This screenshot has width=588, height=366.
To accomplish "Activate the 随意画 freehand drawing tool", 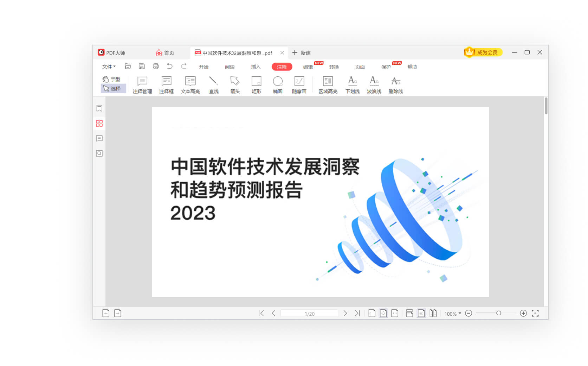I will pyautogui.click(x=299, y=84).
